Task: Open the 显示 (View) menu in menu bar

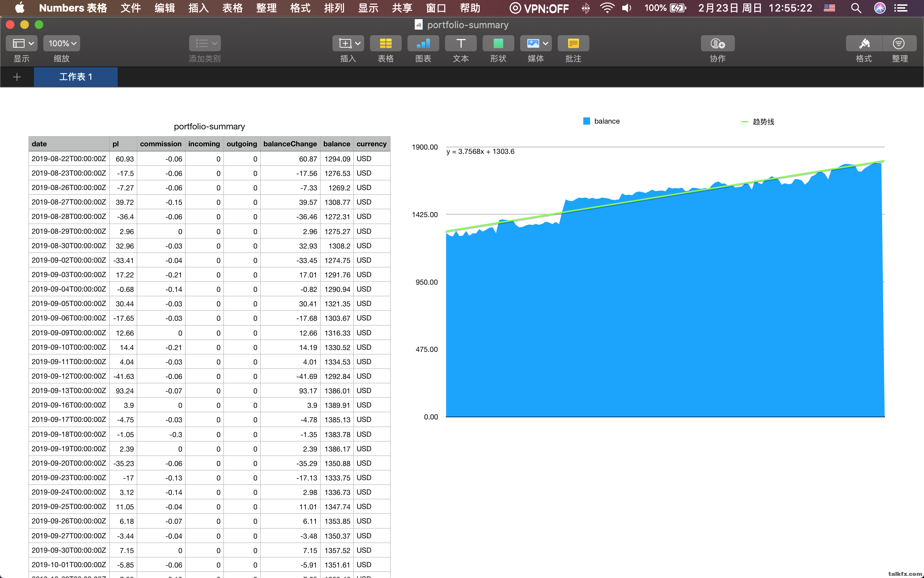Action: (369, 8)
